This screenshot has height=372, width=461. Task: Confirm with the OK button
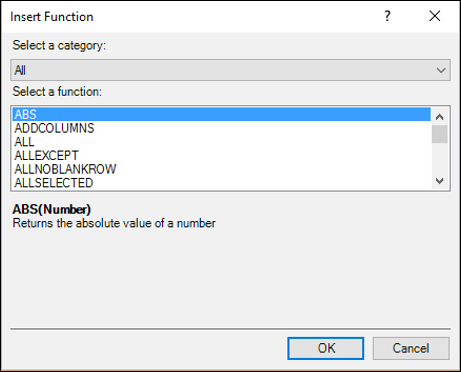pos(326,348)
